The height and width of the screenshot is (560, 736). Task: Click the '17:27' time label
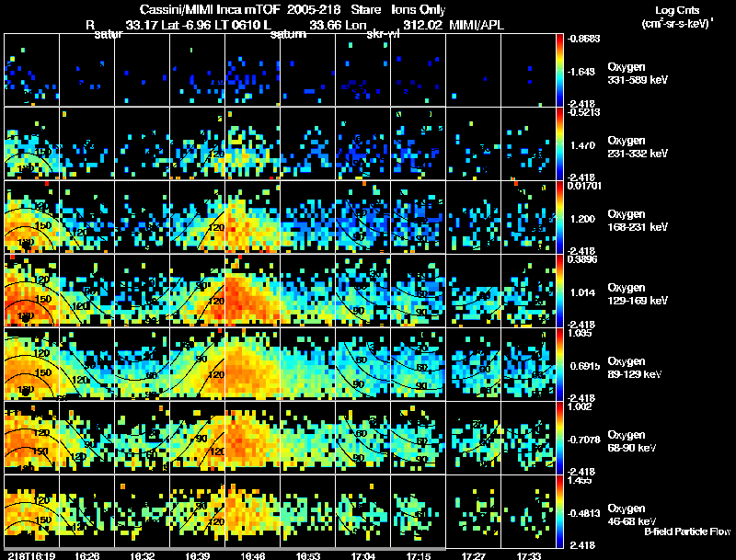point(474,555)
